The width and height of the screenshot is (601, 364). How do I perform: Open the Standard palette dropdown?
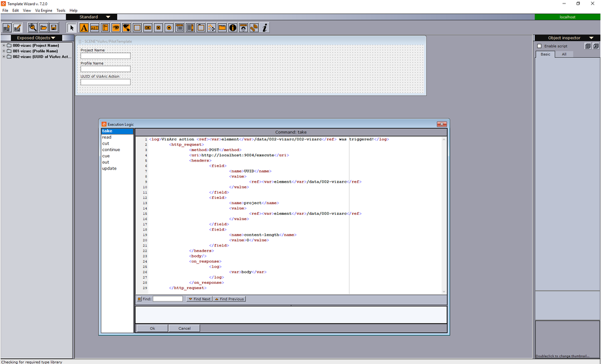tap(108, 17)
